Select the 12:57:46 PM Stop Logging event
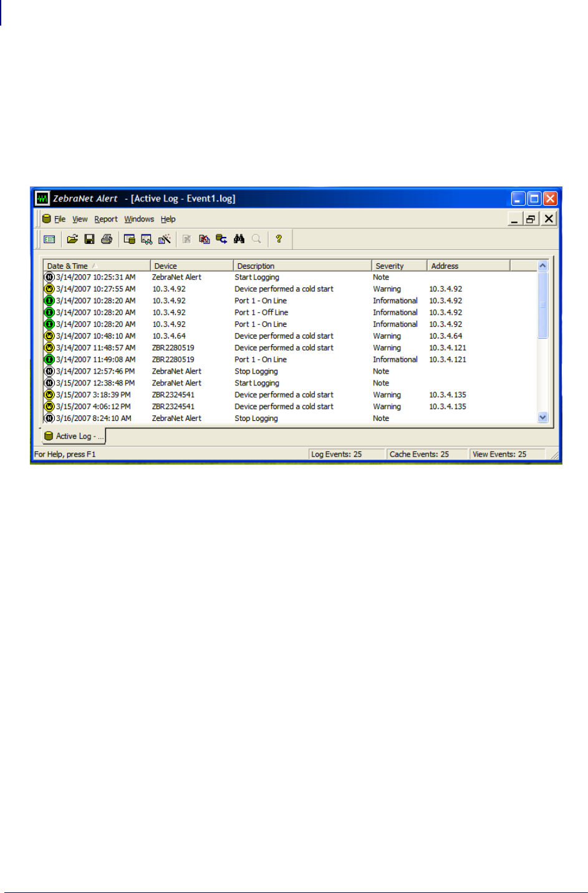This screenshot has height=893, width=588. [290, 371]
